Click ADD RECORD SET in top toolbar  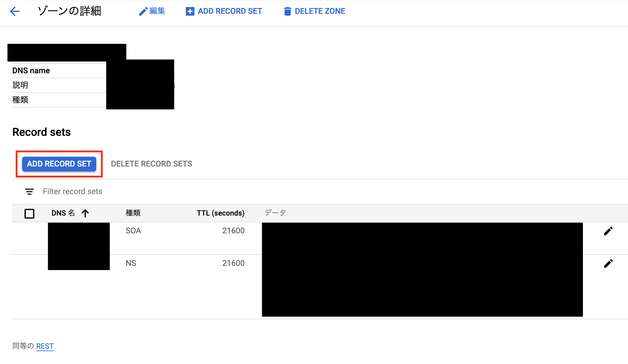pyautogui.click(x=230, y=11)
